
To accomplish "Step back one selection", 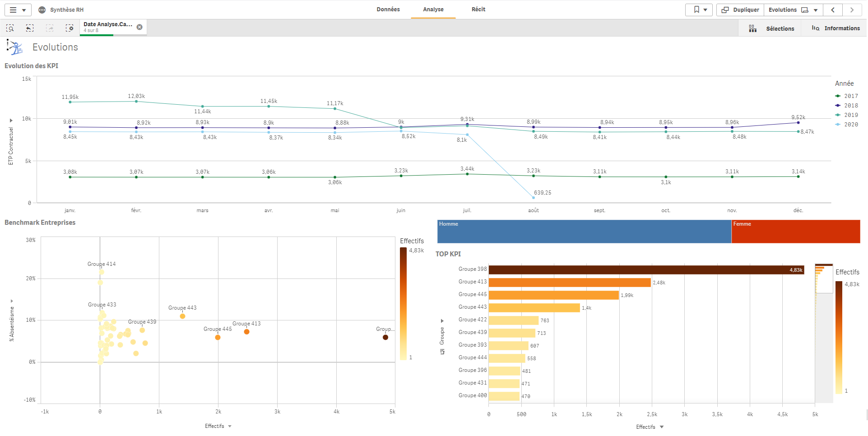I will tap(30, 28).
